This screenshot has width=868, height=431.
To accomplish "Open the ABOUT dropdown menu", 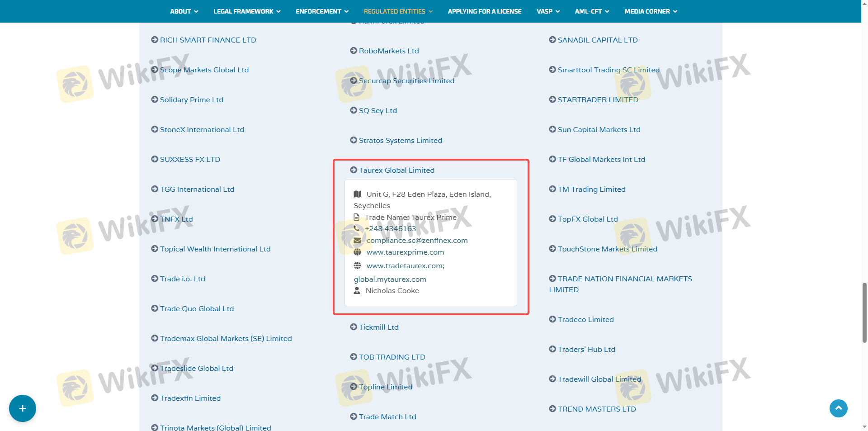I will point(184,11).
